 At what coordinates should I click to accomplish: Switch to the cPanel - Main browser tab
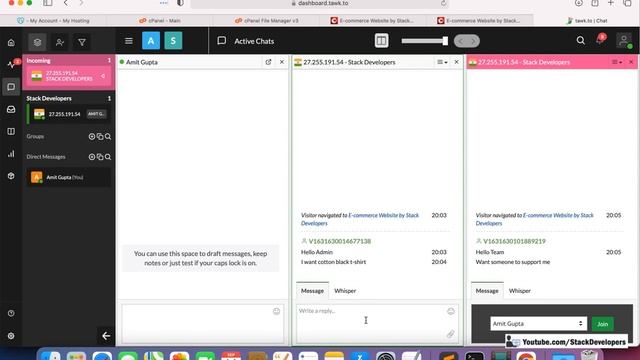[x=160, y=20]
